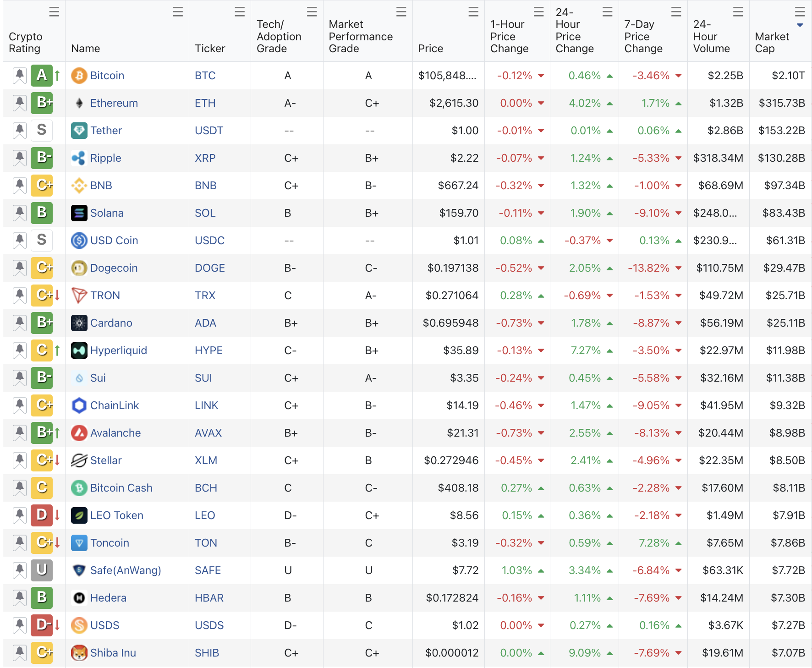The width and height of the screenshot is (812, 668).
Task: Click the ChainLink logo icon
Action: point(79,405)
